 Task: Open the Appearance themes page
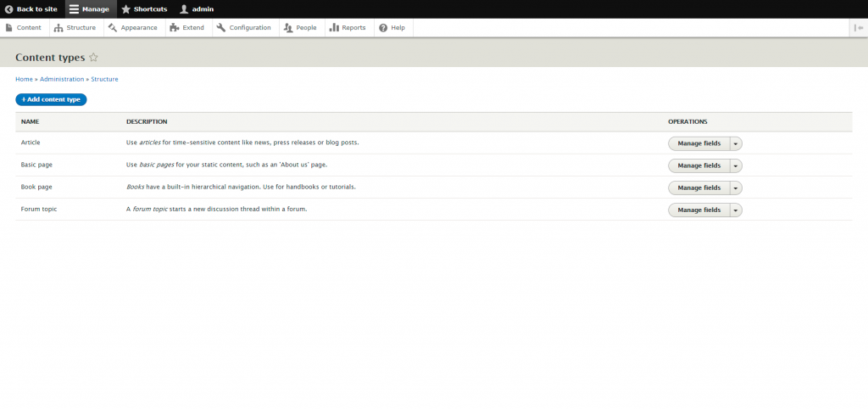tap(133, 28)
